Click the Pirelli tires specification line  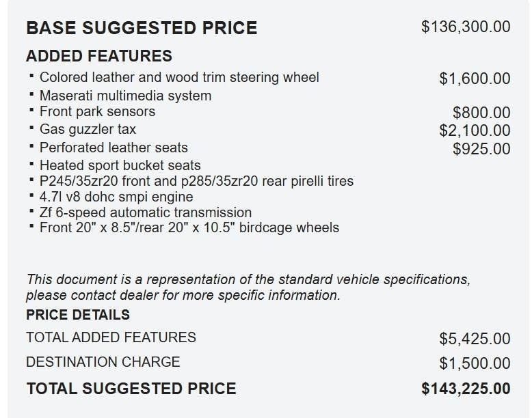click(196, 181)
